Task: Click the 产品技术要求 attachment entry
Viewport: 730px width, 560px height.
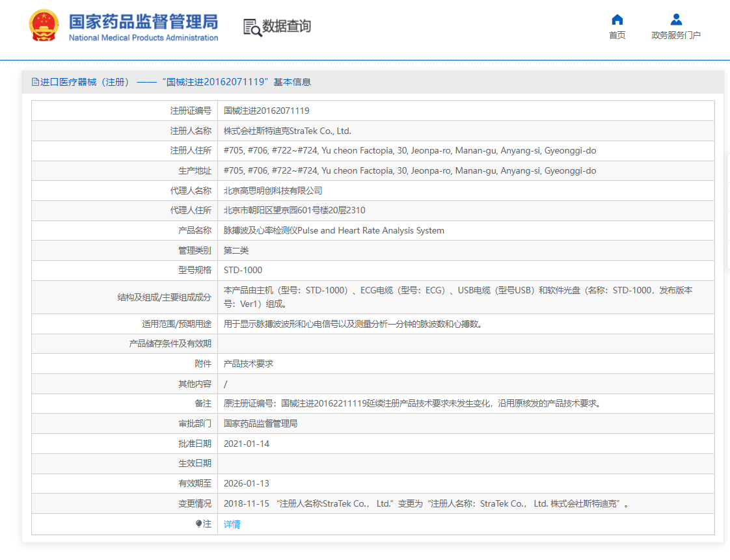Action: pos(245,363)
